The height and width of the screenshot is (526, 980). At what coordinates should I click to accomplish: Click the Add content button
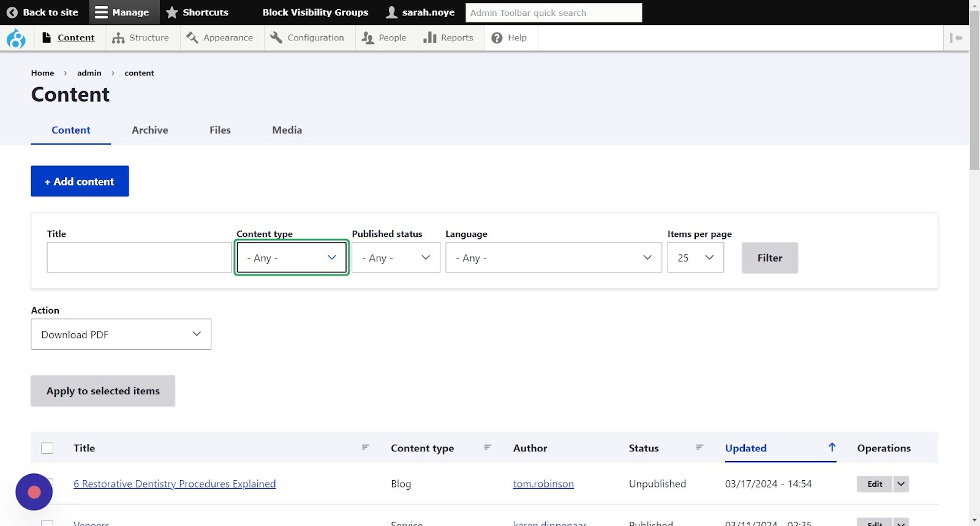tap(80, 181)
